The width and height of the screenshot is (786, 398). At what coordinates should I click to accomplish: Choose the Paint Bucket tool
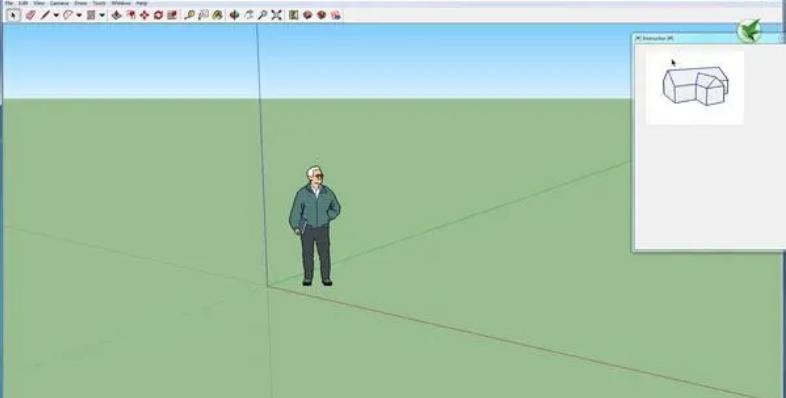click(217, 15)
